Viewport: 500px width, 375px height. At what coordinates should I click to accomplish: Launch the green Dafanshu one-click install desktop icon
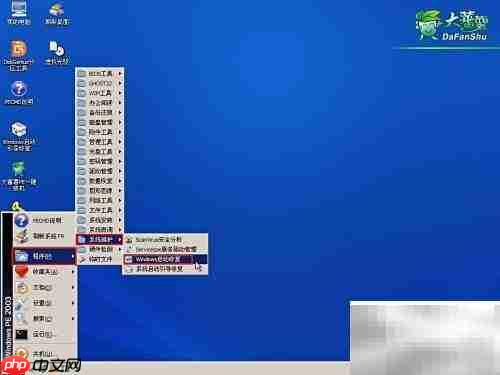pyautogui.click(x=19, y=176)
